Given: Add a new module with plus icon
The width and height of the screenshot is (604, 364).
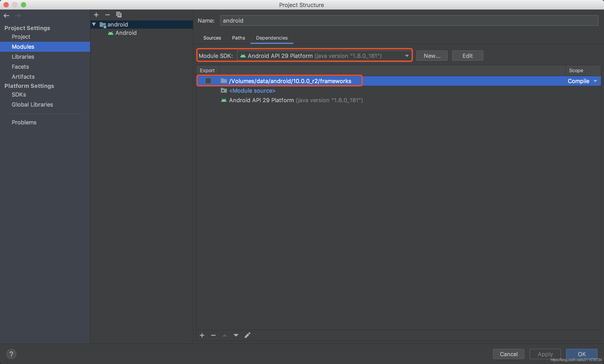Looking at the screenshot, I should 96,15.
